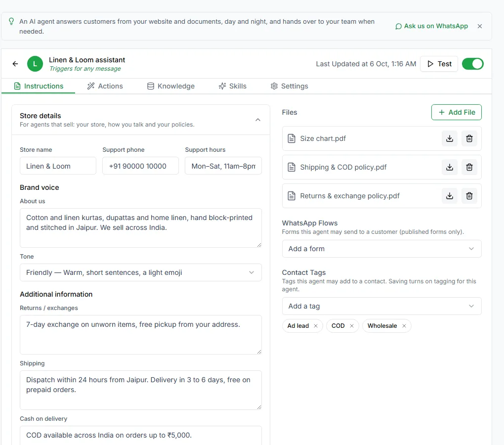
Task: Click the About us textarea resize handle
Action: 259,245
